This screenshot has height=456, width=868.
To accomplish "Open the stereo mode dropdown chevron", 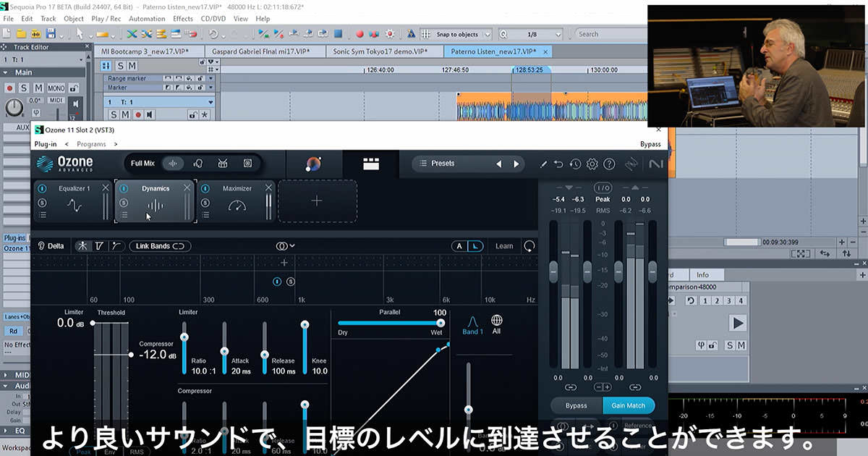I will [292, 246].
